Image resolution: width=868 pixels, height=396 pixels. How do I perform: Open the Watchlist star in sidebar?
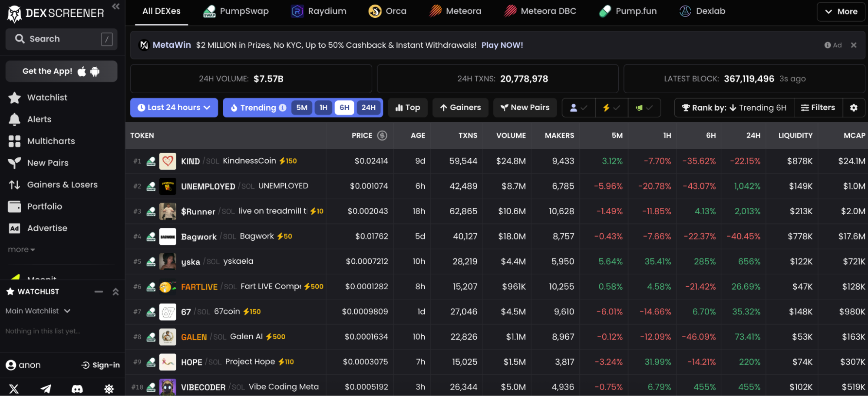[14, 98]
